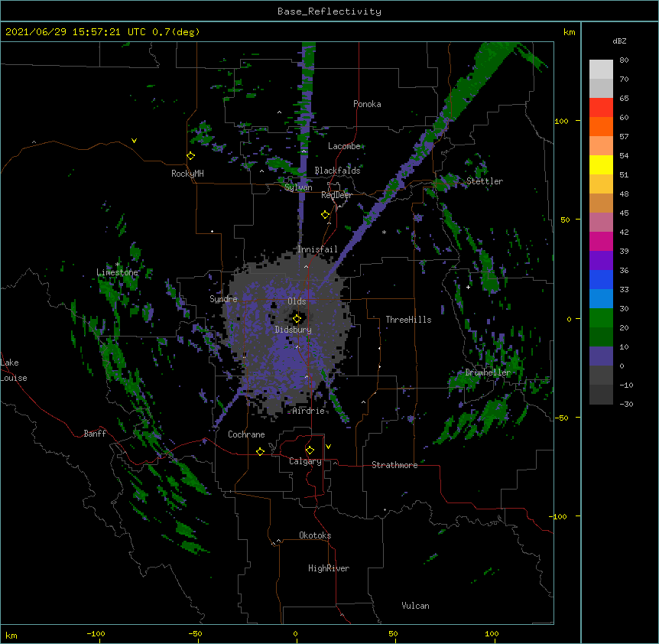Click the Vulcan town label
Viewport: 659px width, 644px height.
click(x=415, y=606)
